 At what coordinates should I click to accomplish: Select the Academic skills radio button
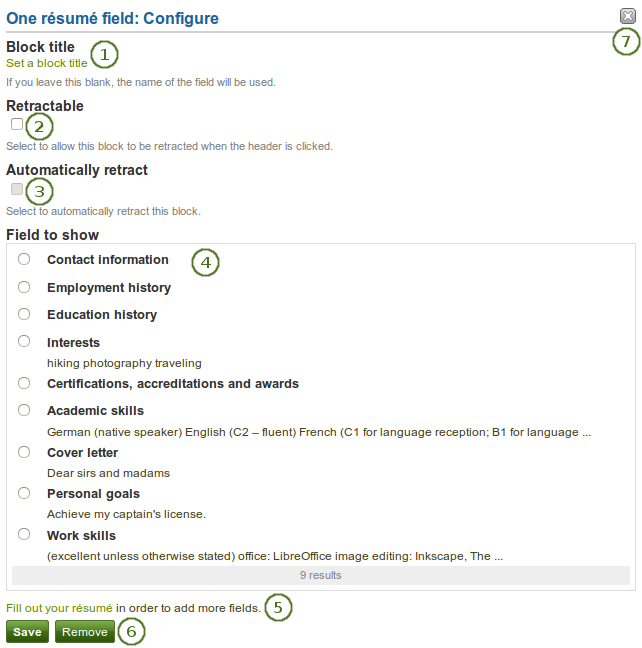point(24,410)
